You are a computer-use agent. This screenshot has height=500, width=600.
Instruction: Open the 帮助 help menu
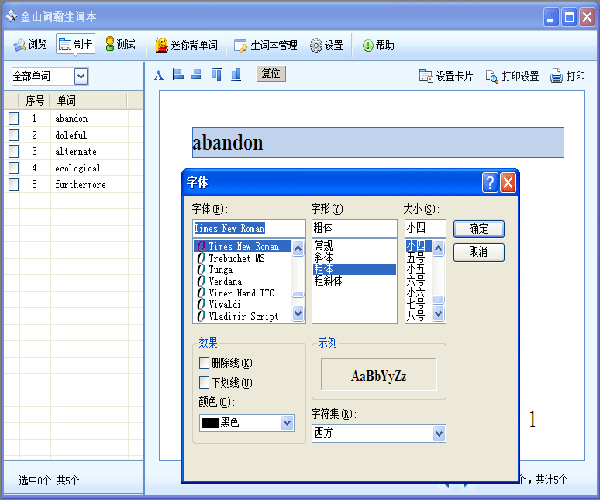378,45
